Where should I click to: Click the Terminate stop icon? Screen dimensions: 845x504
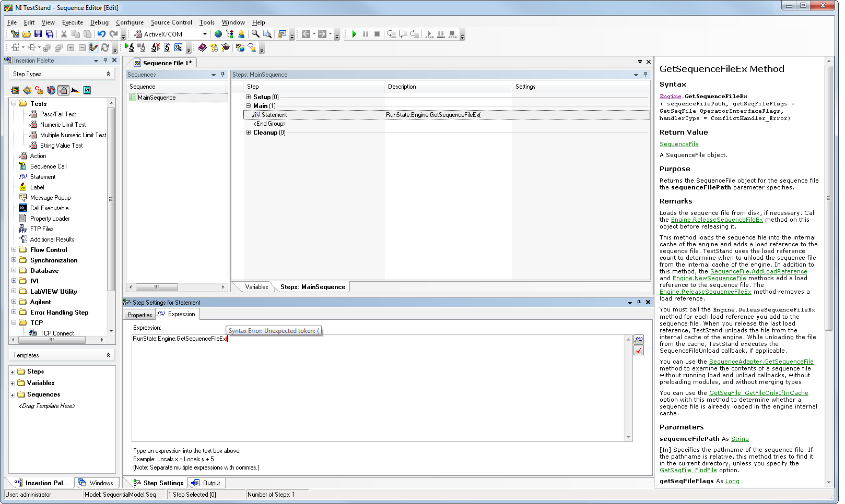(377, 34)
